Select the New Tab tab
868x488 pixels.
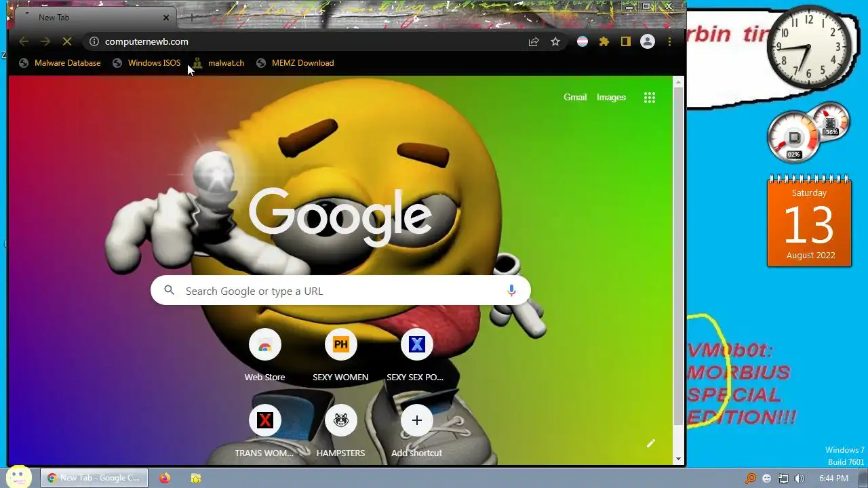tap(94, 18)
